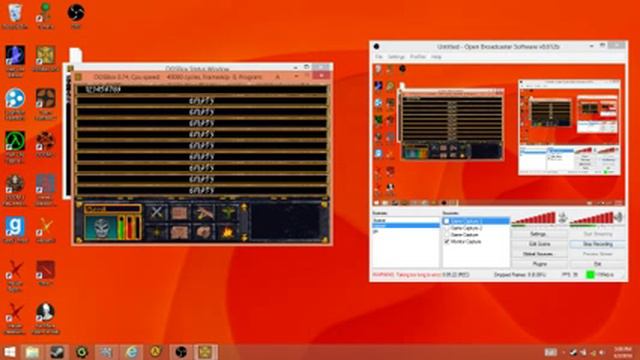Open the OBS Profiles menu
Viewport: 640px width, 360px height.
click(418, 57)
